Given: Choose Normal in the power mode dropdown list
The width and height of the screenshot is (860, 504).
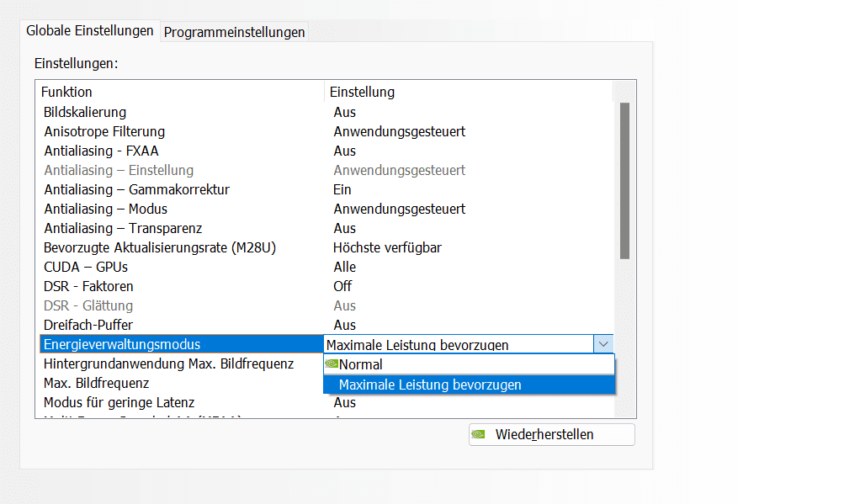Looking at the screenshot, I should pyautogui.click(x=469, y=364).
